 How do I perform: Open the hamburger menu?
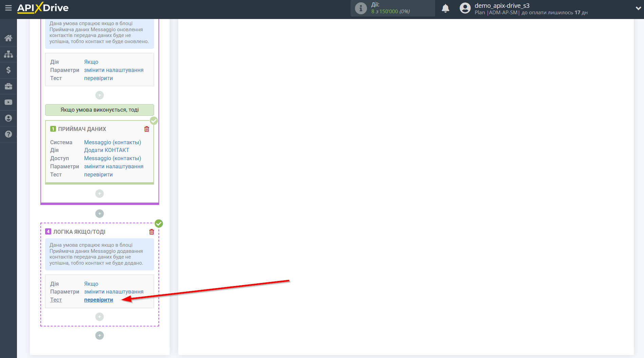(x=8, y=8)
